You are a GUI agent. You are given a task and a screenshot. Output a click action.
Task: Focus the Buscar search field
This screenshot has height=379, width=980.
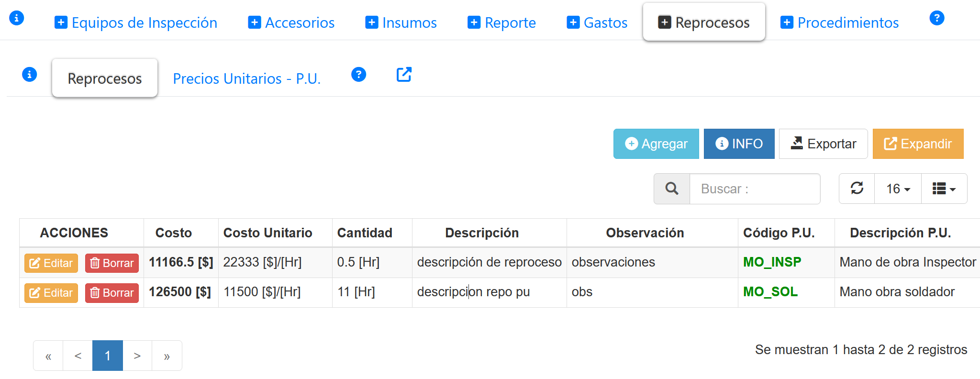(x=755, y=189)
